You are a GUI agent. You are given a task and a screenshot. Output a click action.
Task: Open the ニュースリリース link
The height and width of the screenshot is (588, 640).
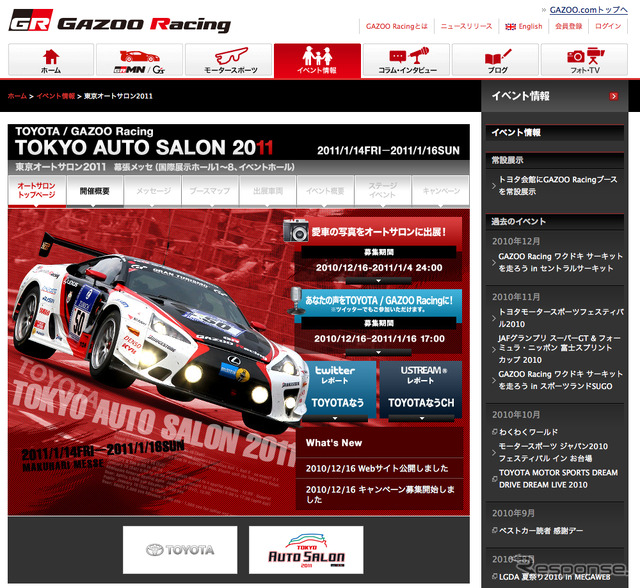(466, 27)
